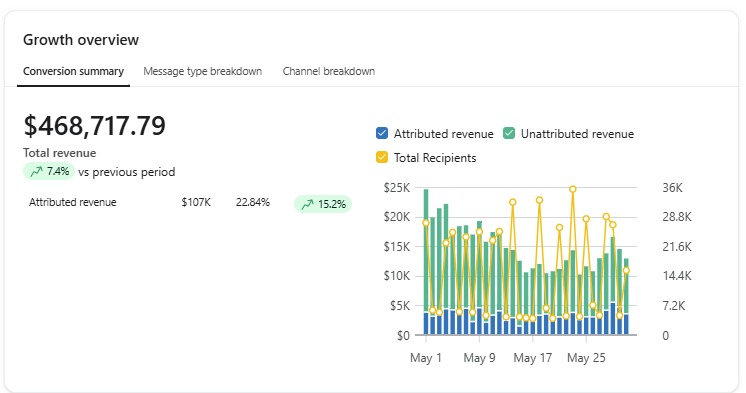The image size is (746, 393).
Task: Click the May 25 axis label
Action: pyautogui.click(x=586, y=358)
